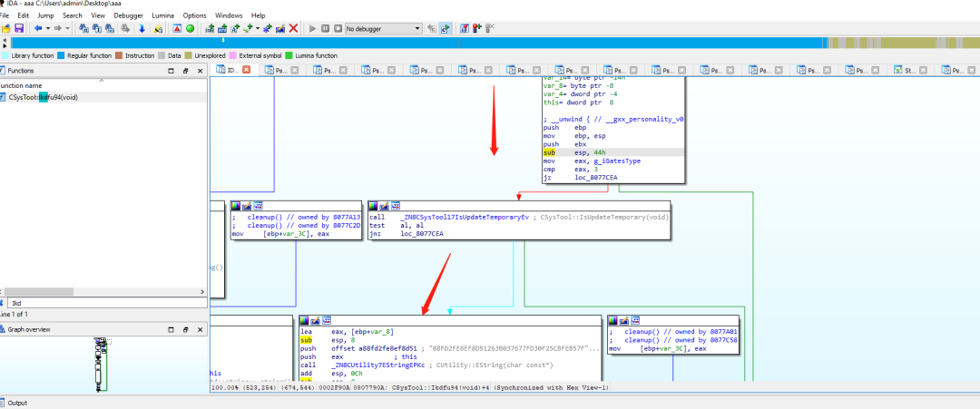Open the File menu
980x409 pixels.
tap(5, 15)
